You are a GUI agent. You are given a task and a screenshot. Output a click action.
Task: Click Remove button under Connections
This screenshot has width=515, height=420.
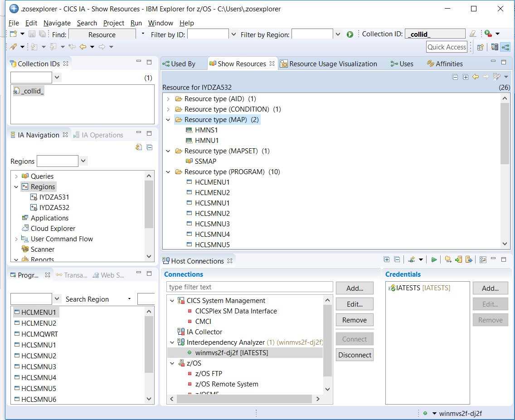click(x=355, y=320)
